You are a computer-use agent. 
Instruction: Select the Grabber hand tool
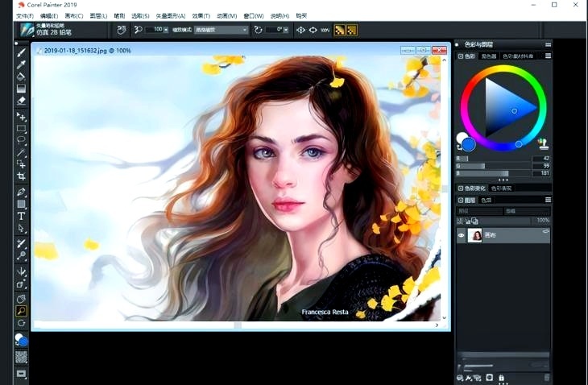tap(21, 299)
